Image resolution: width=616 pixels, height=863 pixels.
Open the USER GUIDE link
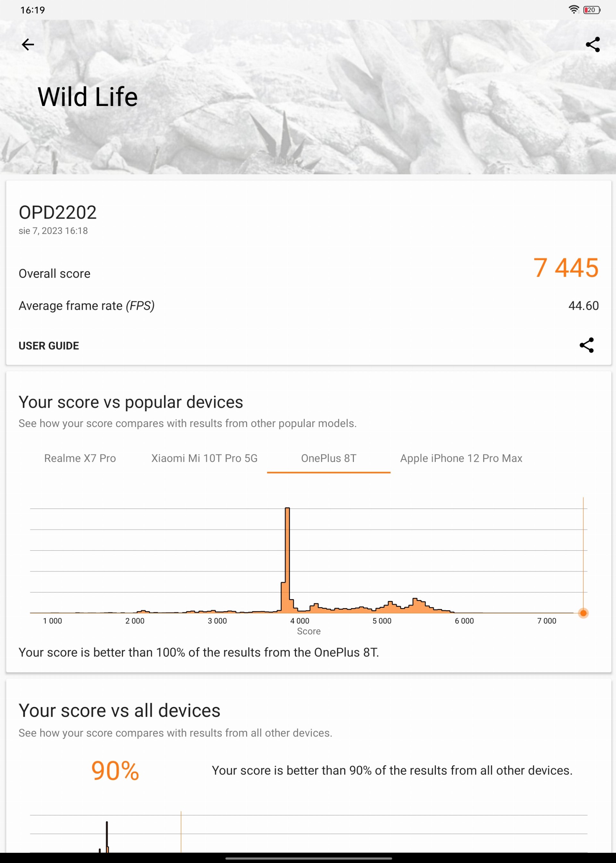(x=49, y=346)
